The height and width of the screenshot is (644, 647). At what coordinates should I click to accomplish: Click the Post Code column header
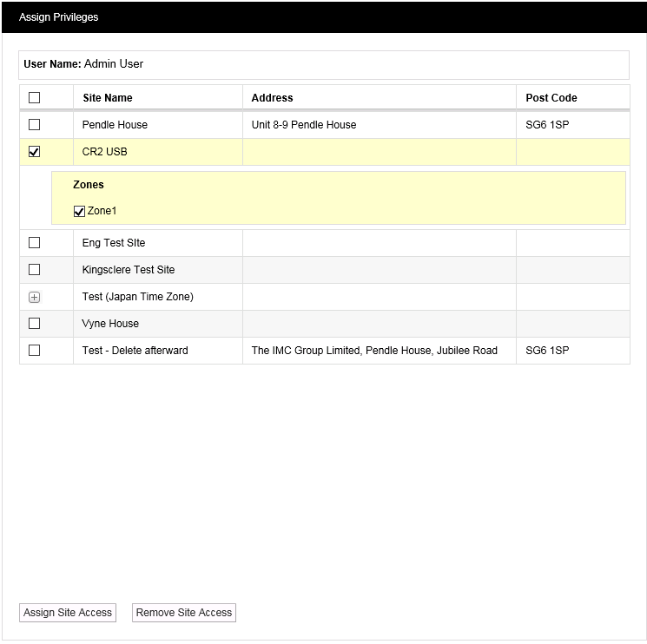coord(551,98)
